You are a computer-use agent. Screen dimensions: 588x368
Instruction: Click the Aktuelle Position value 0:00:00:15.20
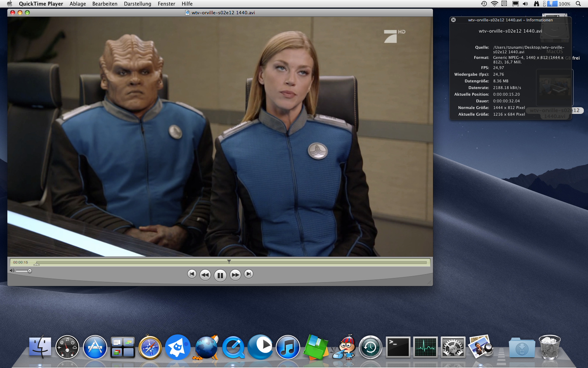506,94
